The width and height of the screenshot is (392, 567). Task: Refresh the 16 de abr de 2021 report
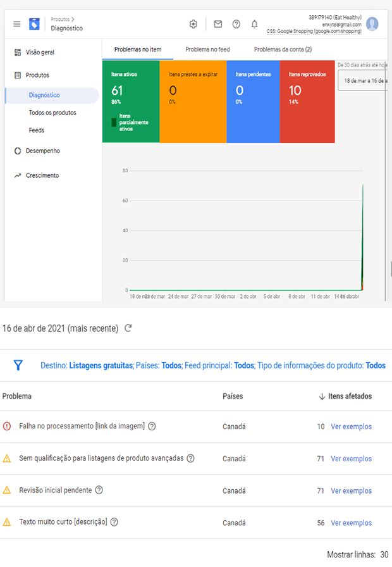(x=128, y=328)
